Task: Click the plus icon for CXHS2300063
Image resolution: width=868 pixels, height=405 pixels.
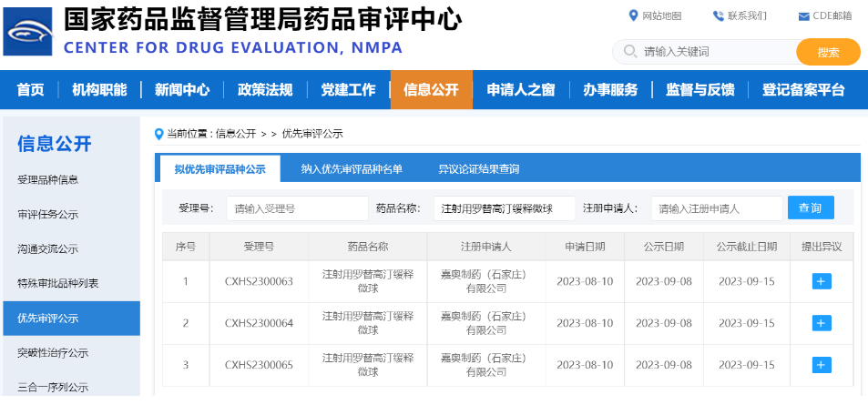Action: click(x=822, y=281)
